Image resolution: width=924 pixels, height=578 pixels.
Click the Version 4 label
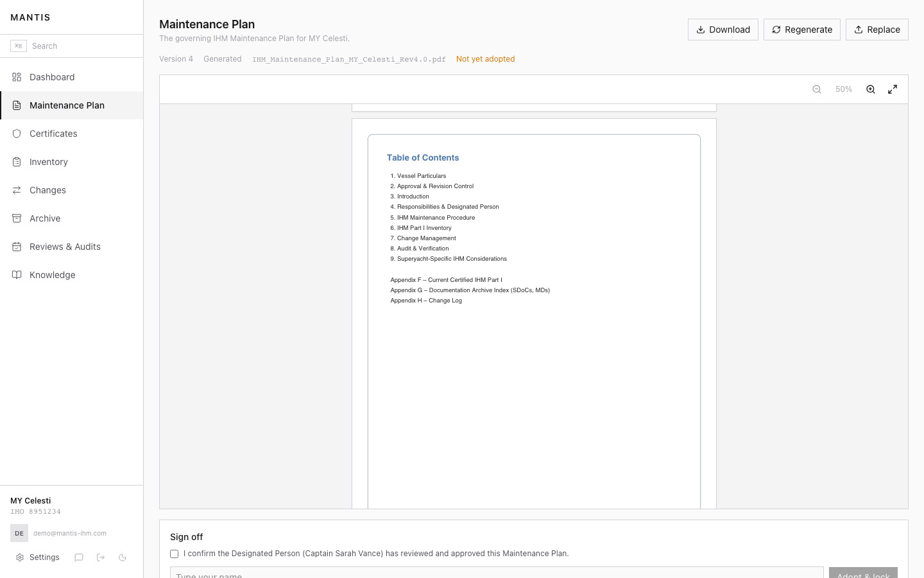pyautogui.click(x=176, y=59)
